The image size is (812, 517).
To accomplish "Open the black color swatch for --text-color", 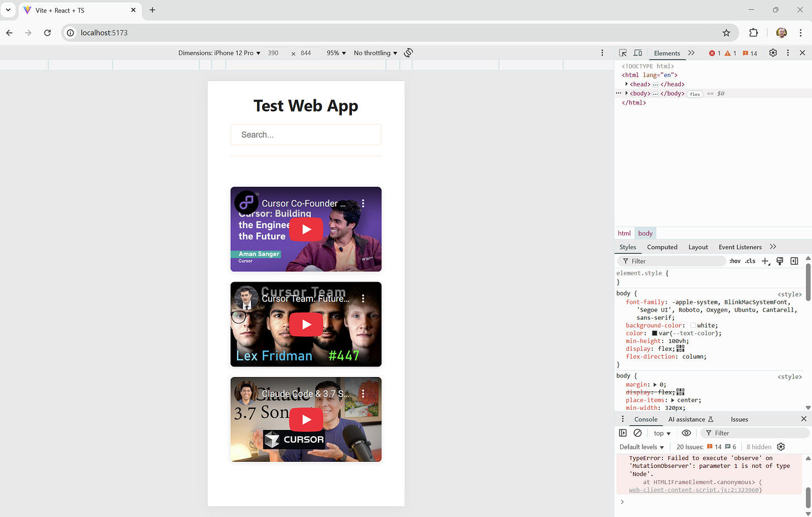I will click(655, 334).
